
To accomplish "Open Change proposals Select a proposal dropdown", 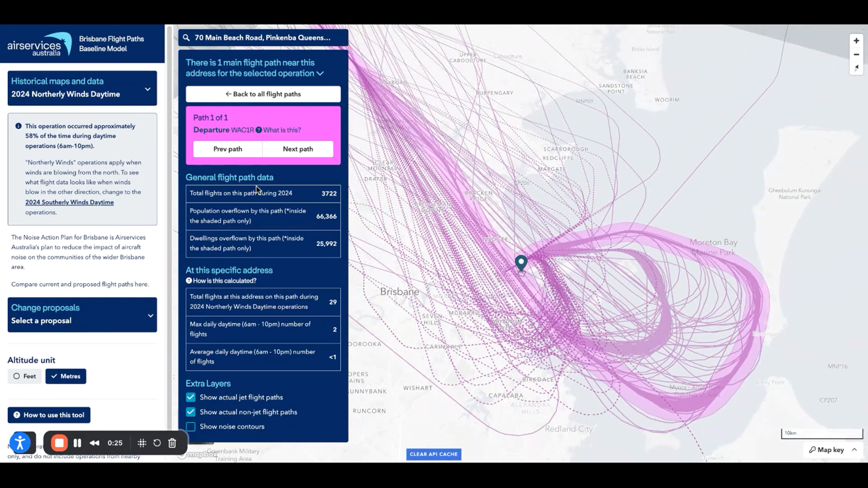I will (82, 314).
